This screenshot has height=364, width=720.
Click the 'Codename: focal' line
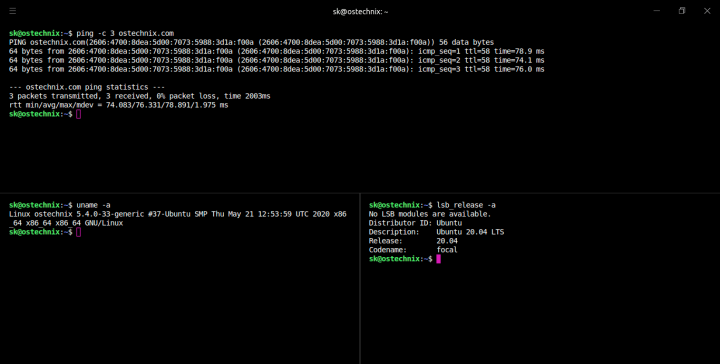pos(413,250)
